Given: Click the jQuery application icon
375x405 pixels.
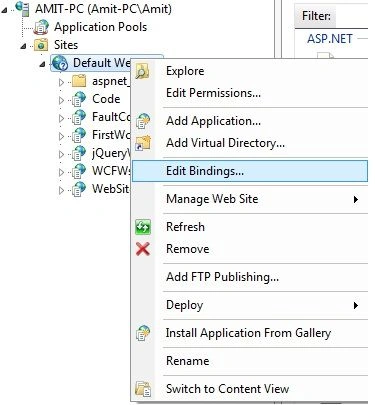Looking at the screenshot, I should 79,153.
